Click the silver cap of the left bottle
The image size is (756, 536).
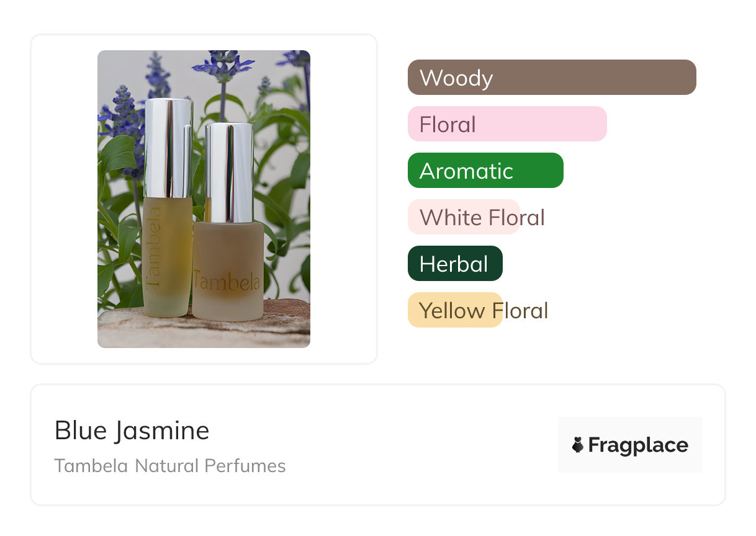(168, 148)
